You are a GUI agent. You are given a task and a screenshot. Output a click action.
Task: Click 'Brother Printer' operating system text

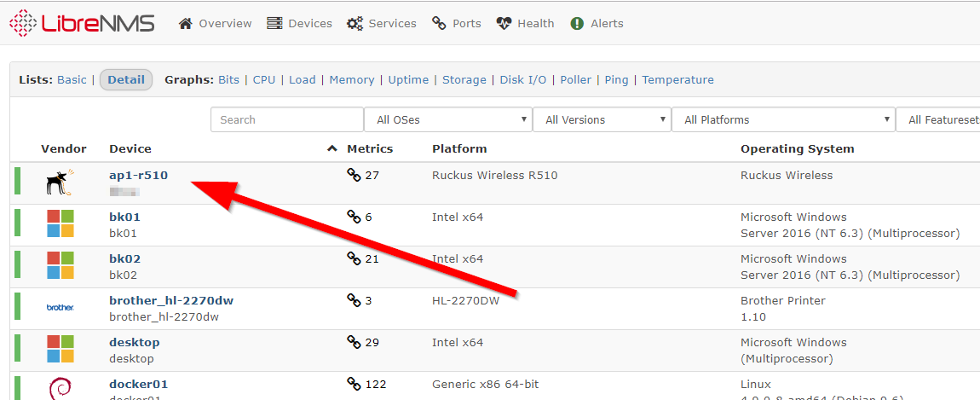coord(783,300)
